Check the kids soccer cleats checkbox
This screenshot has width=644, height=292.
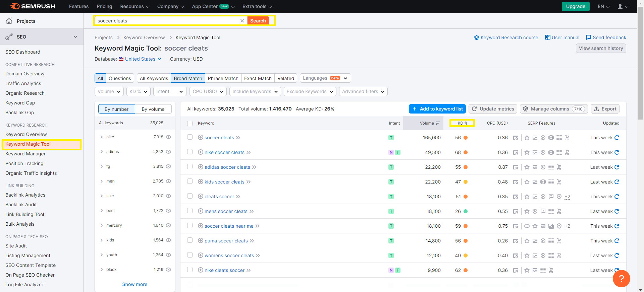coord(190,181)
